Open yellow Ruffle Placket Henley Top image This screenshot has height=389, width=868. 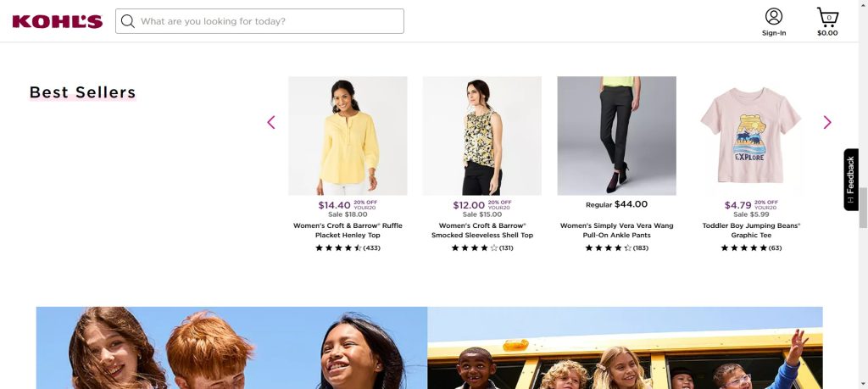pyautogui.click(x=348, y=136)
